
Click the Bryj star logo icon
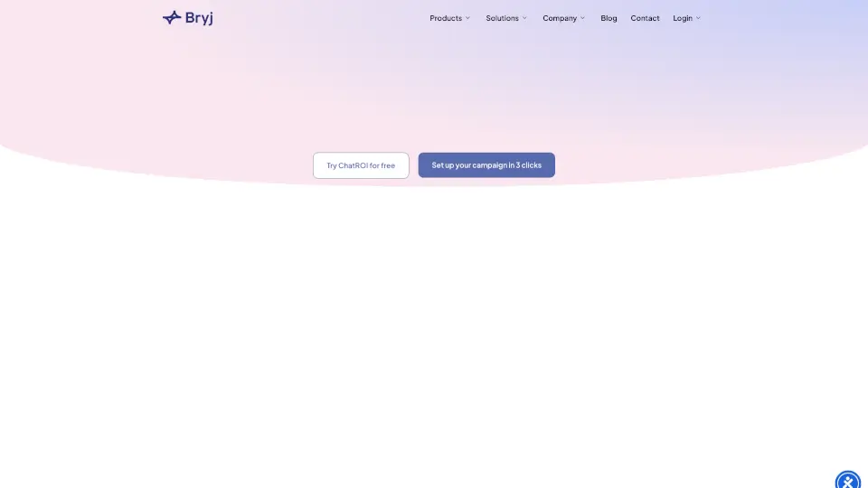(x=172, y=17)
